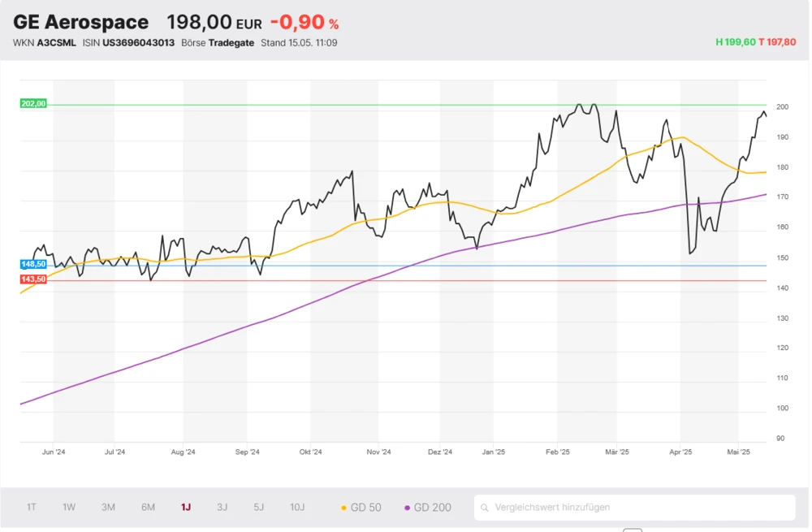Click the search magnifier icon
The height and width of the screenshot is (532, 812).
[x=486, y=508]
